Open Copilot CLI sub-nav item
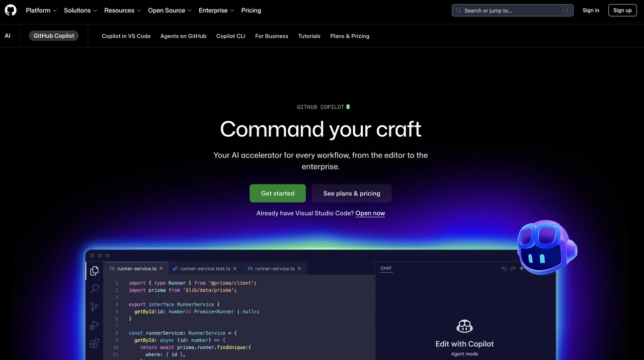Image resolution: width=644 pixels, height=360 pixels. [x=231, y=36]
